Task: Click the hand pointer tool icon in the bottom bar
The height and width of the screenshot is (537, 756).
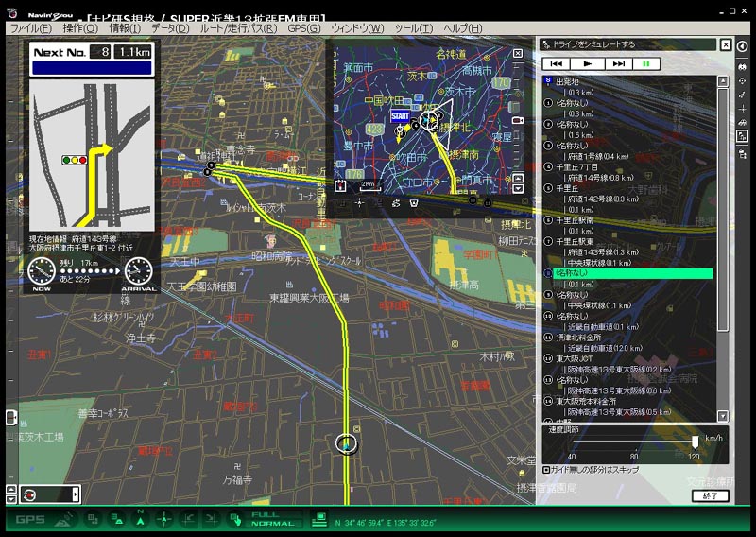Action: click(234, 520)
